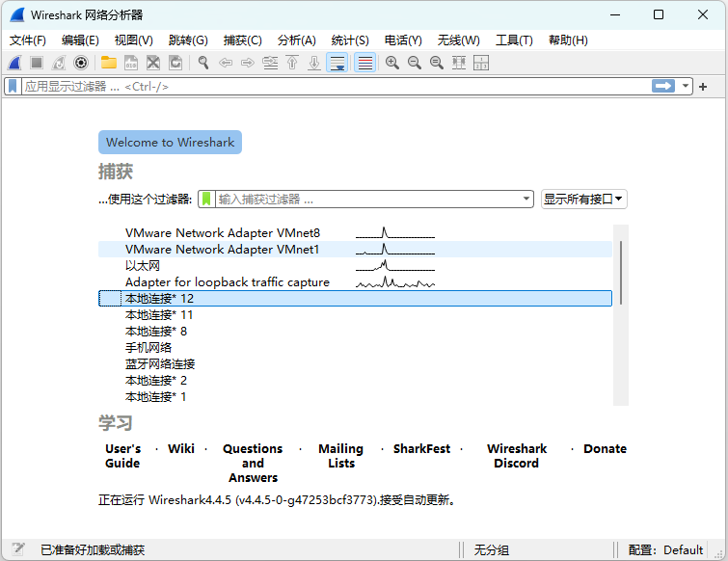Viewport: 728px width, 561px height.
Task: Open the 电话(Y) menu
Action: [403, 40]
